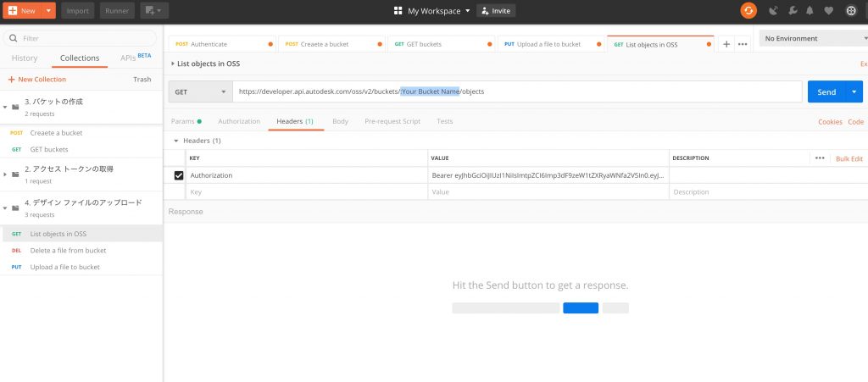Open the Tests tab

[x=444, y=121]
